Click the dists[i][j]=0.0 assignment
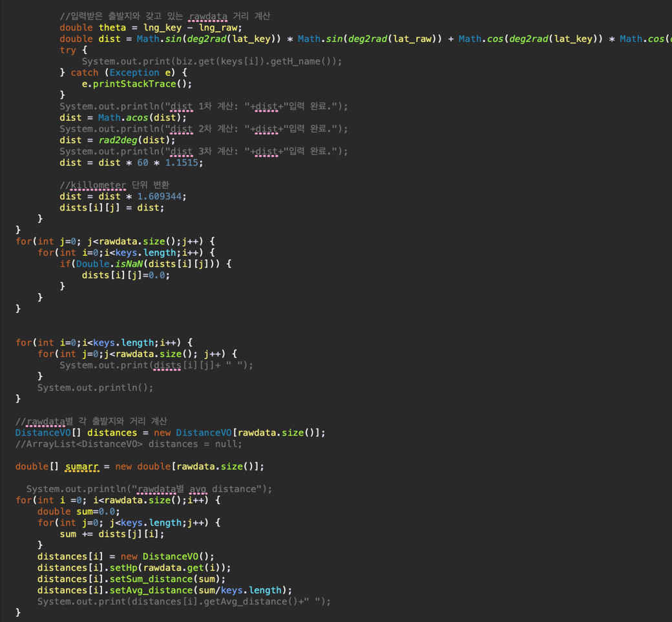The width and height of the screenshot is (672, 622). [125, 275]
